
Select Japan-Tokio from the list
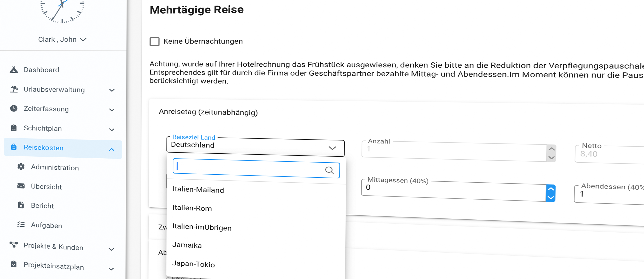coord(194,264)
